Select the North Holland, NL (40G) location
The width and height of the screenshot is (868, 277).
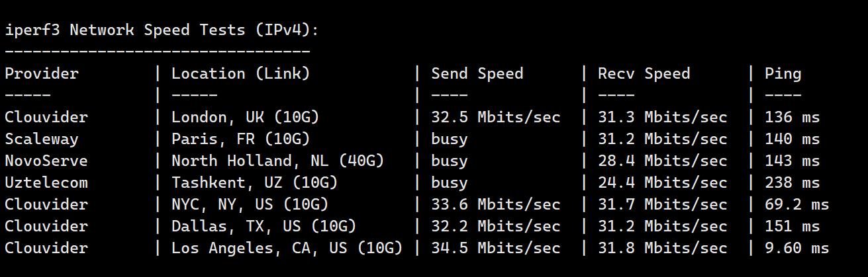[277, 161]
